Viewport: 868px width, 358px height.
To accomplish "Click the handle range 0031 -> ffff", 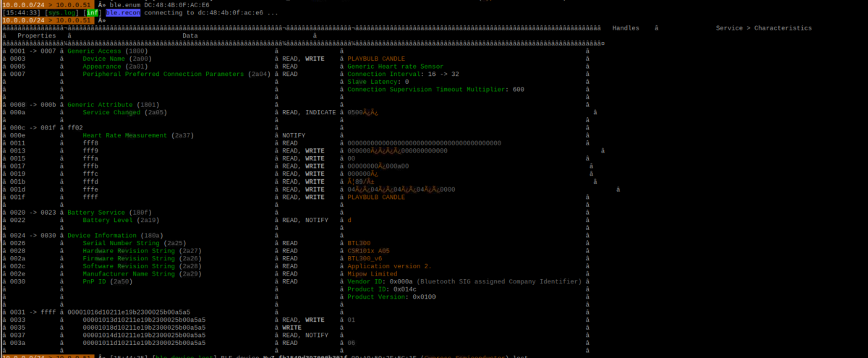I will click(33, 312).
